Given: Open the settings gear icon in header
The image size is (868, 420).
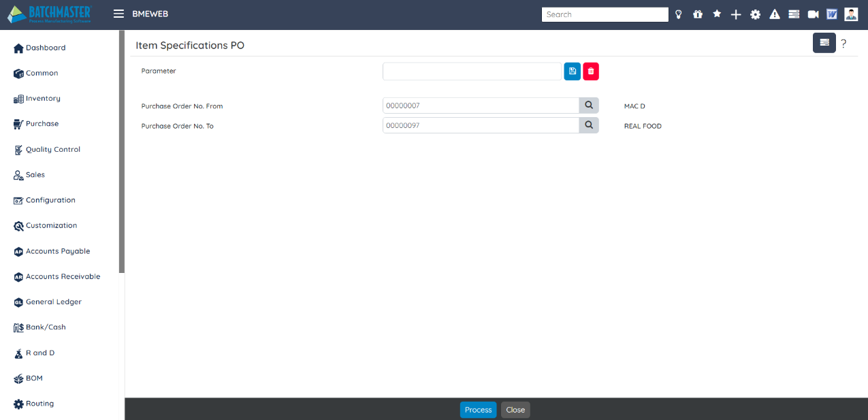Looking at the screenshot, I should click(x=755, y=14).
